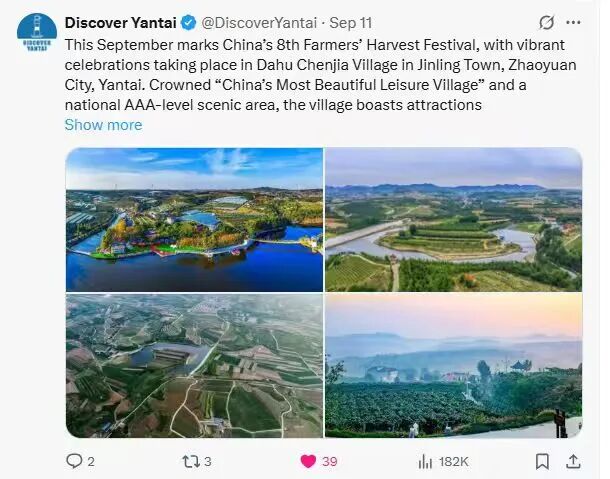610x479 pixels.
Task: Click the reply comment icon
Action: click(x=74, y=461)
